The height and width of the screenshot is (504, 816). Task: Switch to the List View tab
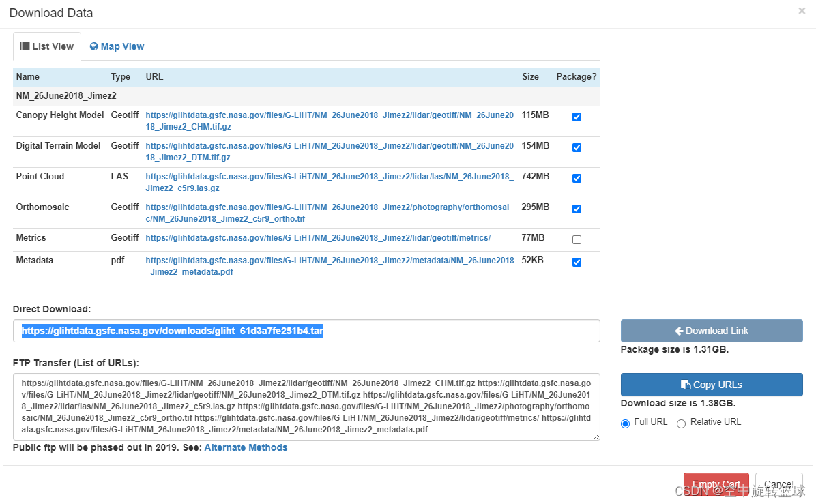tap(47, 46)
